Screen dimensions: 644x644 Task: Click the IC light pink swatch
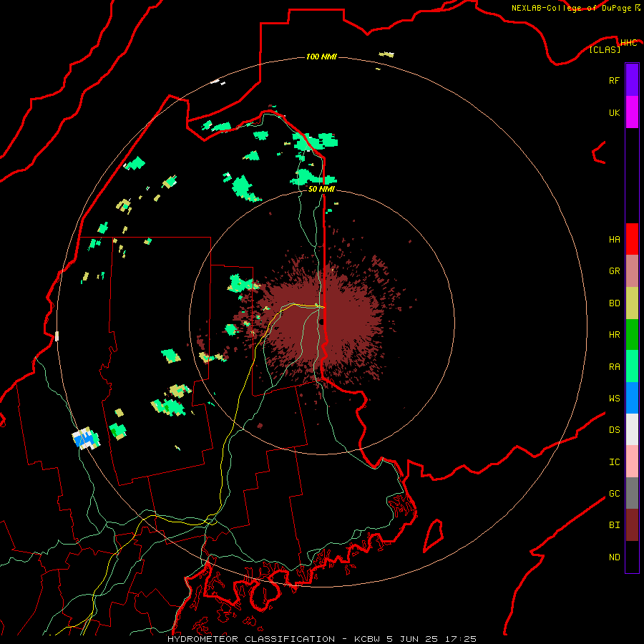(632, 462)
